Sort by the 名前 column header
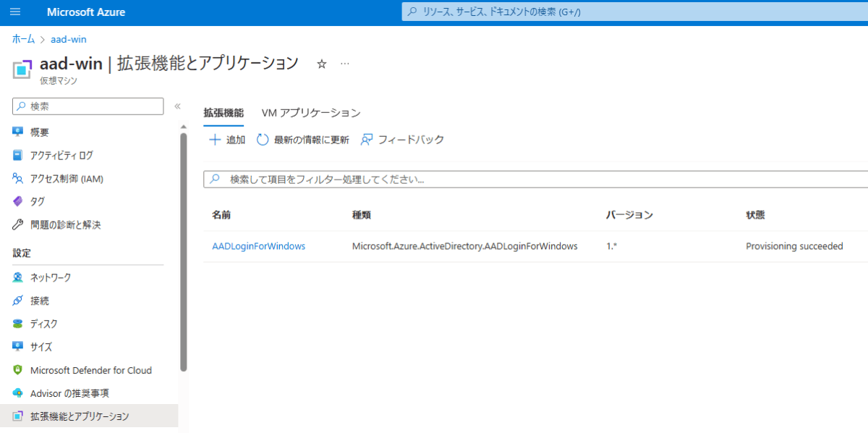 (x=221, y=215)
